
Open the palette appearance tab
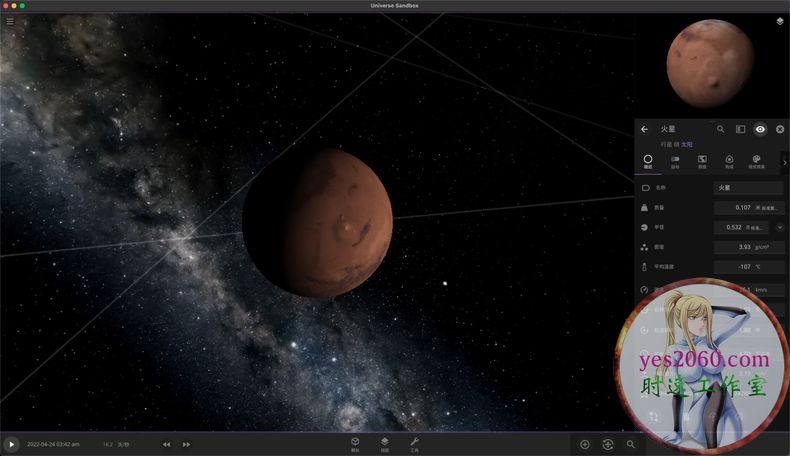coord(756,161)
